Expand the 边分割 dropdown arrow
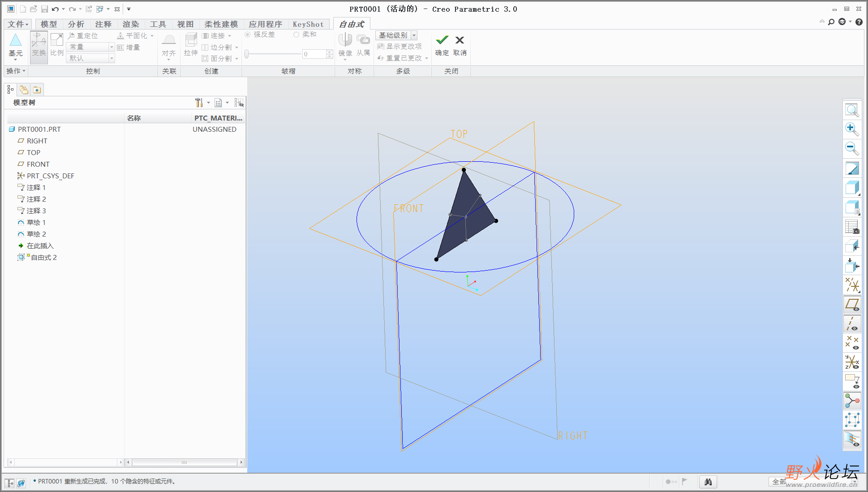This screenshot has width=868, height=492. (x=236, y=47)
